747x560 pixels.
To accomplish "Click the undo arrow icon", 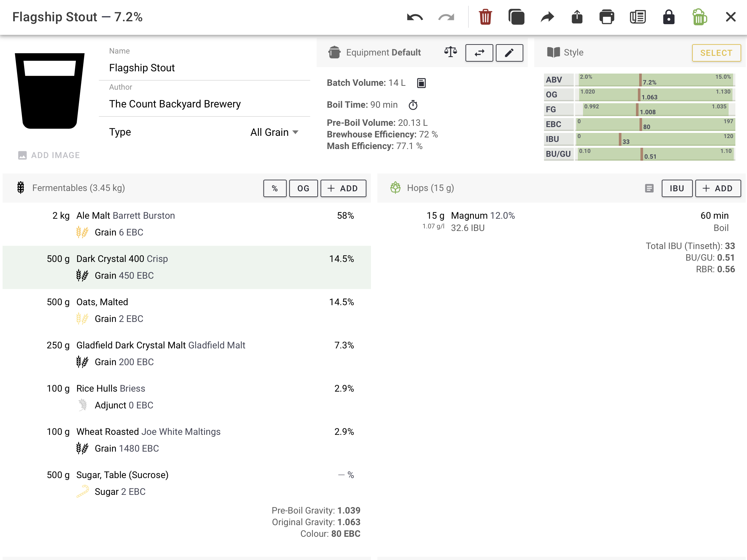I will (414, 17).
